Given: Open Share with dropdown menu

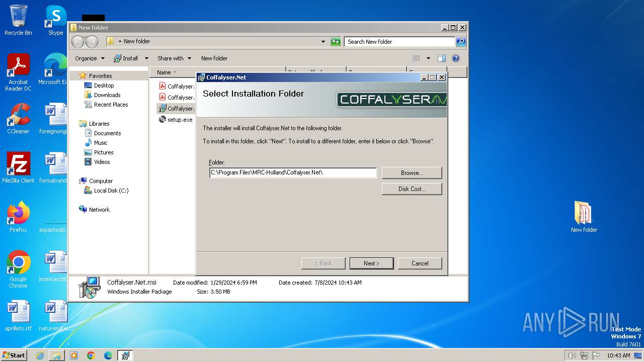Looking at the screenshot, I should pos(174,58).
